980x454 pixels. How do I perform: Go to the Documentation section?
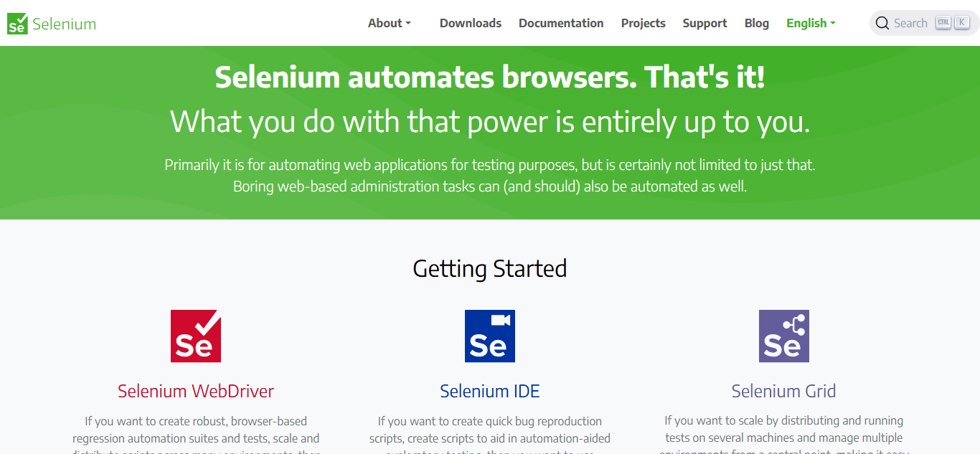(561, 23)
